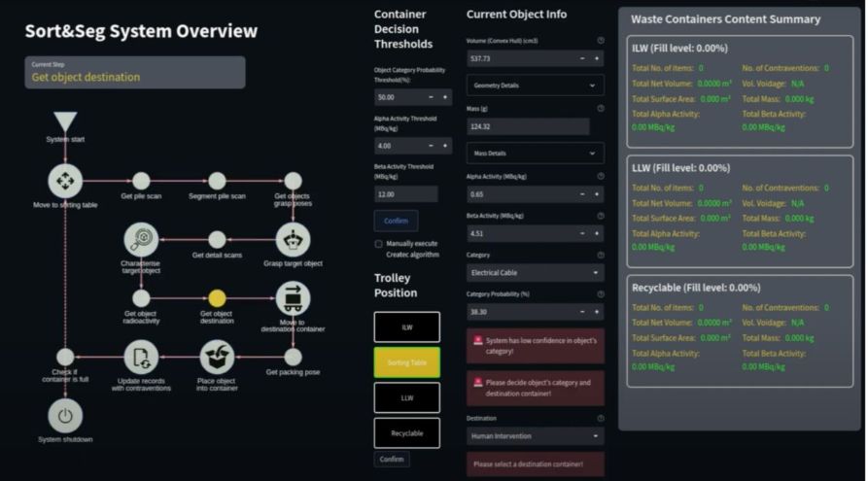Click the Mass value input field

528,126
